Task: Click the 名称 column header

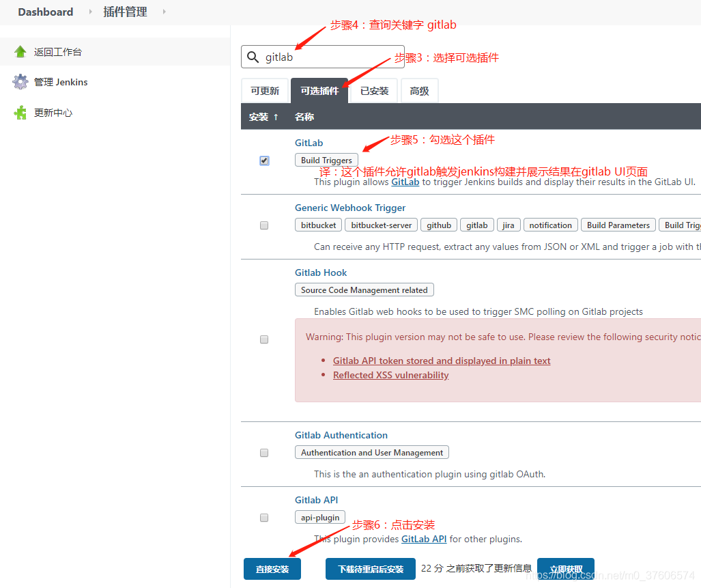Action: click(304, 117)
